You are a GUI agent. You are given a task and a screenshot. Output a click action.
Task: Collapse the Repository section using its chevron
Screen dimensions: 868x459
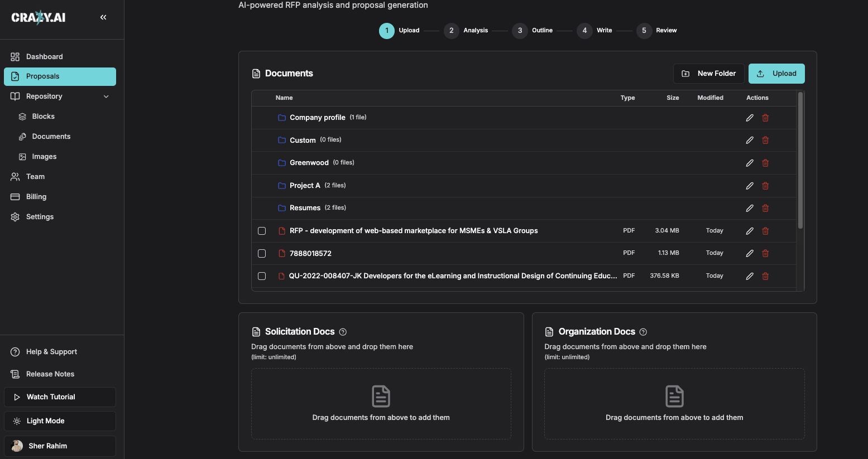[x=106, y=96]
